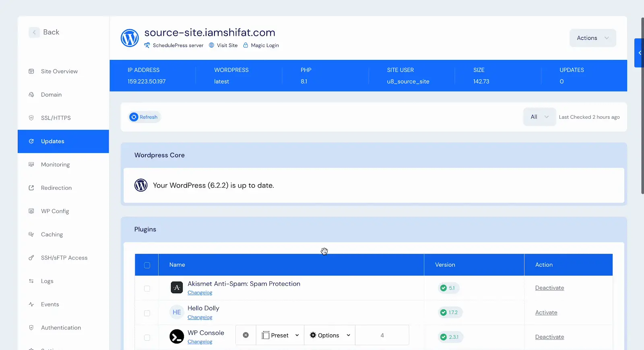The image size is (644, 350).
Task: Click the Refresh button label
Action: pyautogui.click(x=149, y=117)
